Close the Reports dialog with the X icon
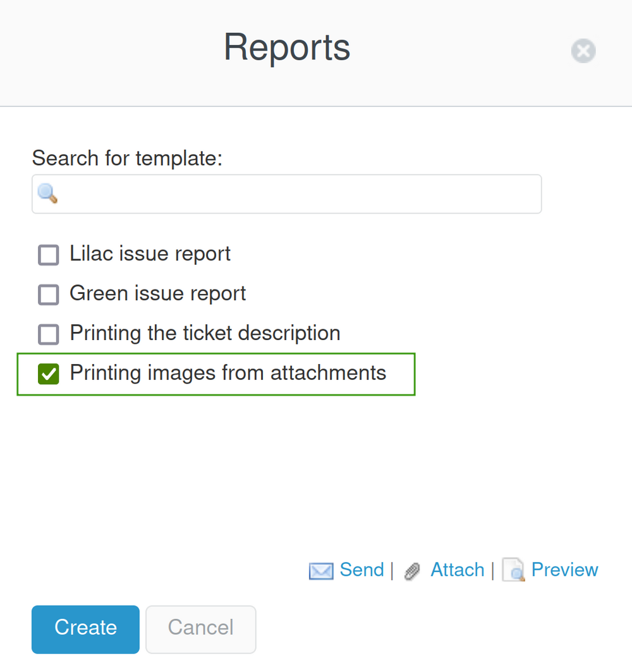This screenshot has width=632, height=672. pyautogui.click(x=583, y=51)
